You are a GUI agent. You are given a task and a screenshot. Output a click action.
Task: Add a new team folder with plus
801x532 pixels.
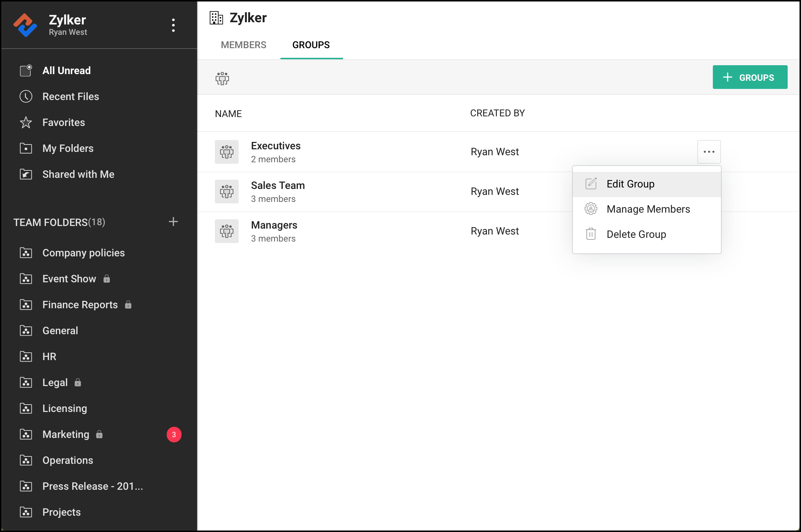coord(173,222)
